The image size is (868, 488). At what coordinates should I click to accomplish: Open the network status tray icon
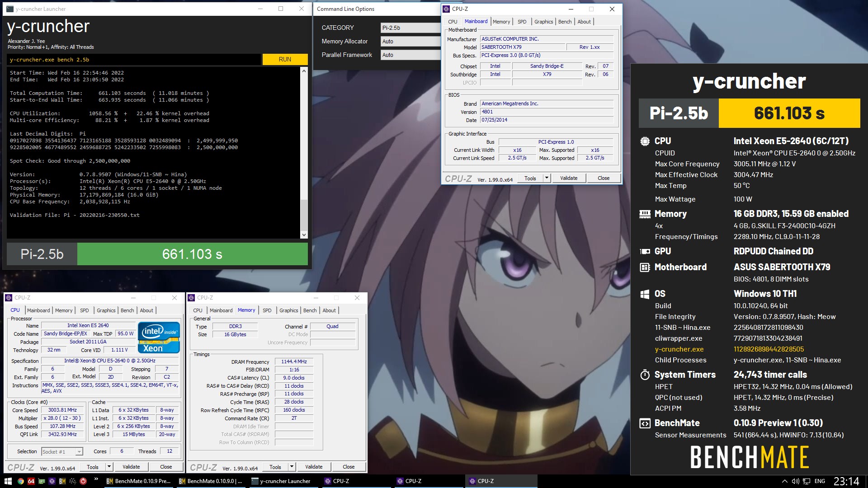click(x=807, y=481)
